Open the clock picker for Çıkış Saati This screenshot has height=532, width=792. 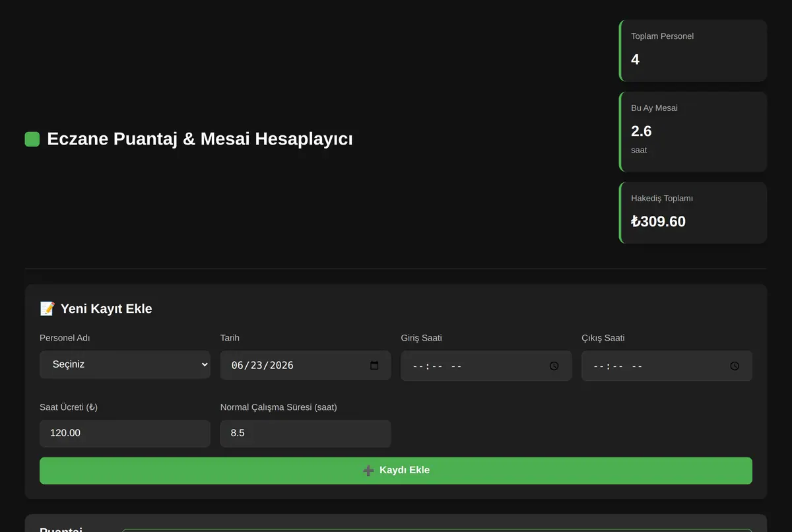735,366
